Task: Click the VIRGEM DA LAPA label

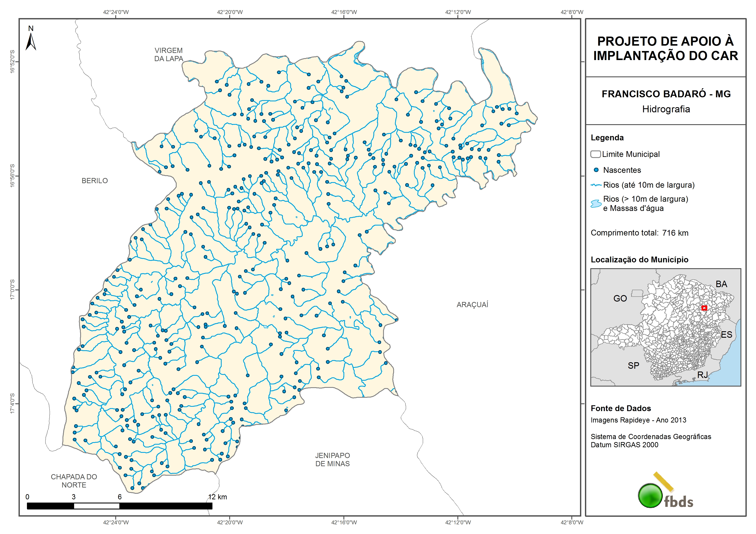Action: [x=168, y=55]
